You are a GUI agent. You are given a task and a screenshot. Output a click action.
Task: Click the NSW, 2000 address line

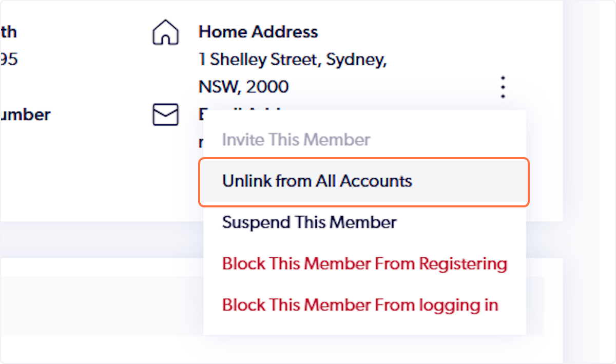[x=243, y=86]
